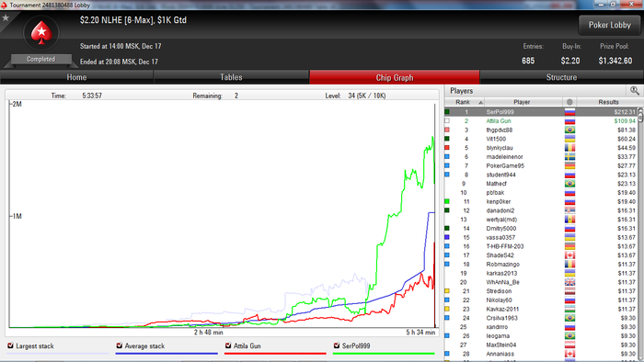Click the end-of-graph time marker line
The width and height of the screenshot is (644, 362).
click(435, 215)
